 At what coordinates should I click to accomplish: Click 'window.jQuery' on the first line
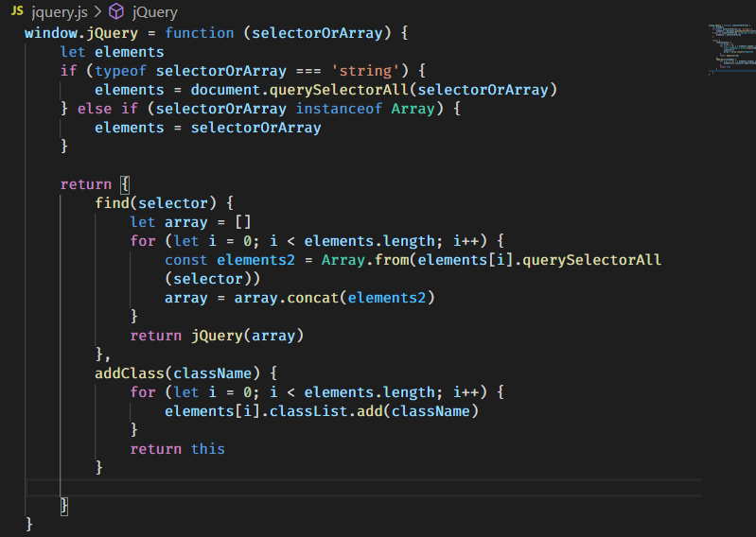pos(81,33)
